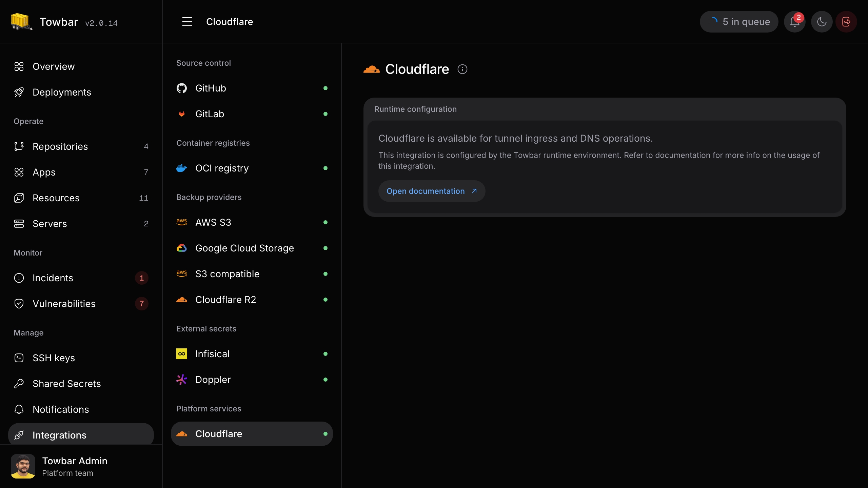This screenshot has width=868, height=488.
Task: Click the AWS S3 logo icon
Action: 182,222
